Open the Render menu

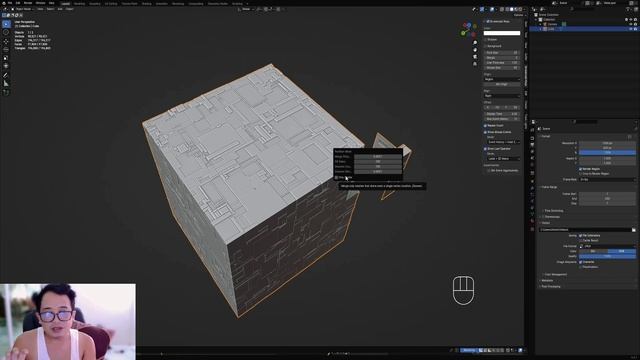[x=28, y=3]
